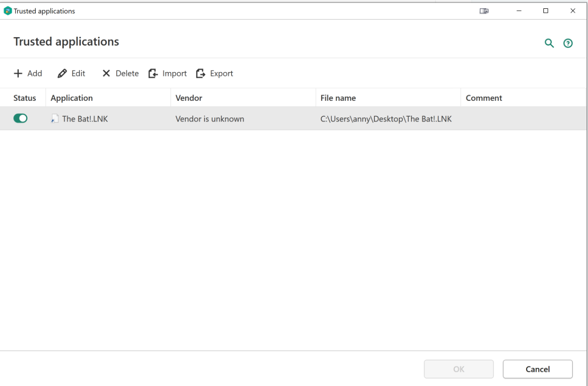
Task: Click The Bat!.LNK shortcut file icon
Action: pyautogui.click(x=55, y=119)
